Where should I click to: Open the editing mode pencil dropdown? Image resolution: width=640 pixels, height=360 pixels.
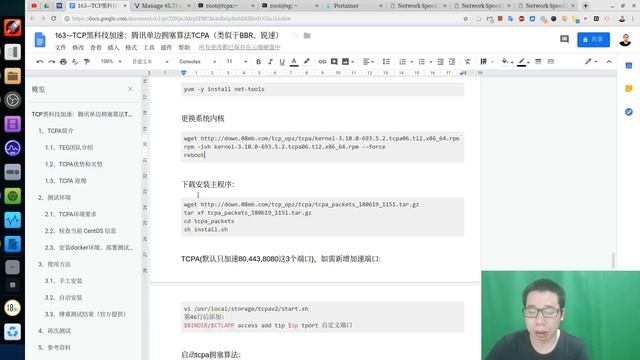coord(591,62)
